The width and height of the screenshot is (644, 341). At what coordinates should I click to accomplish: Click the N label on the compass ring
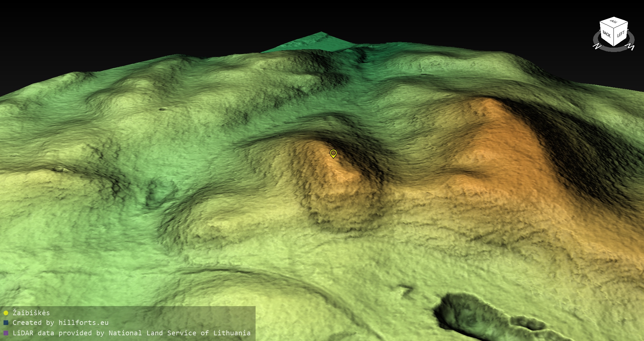(597, 46)
